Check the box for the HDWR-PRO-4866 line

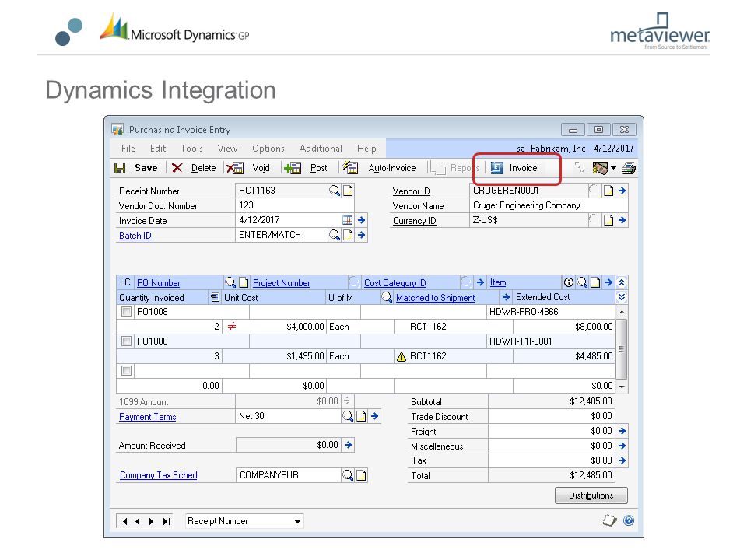pos(126,312)
